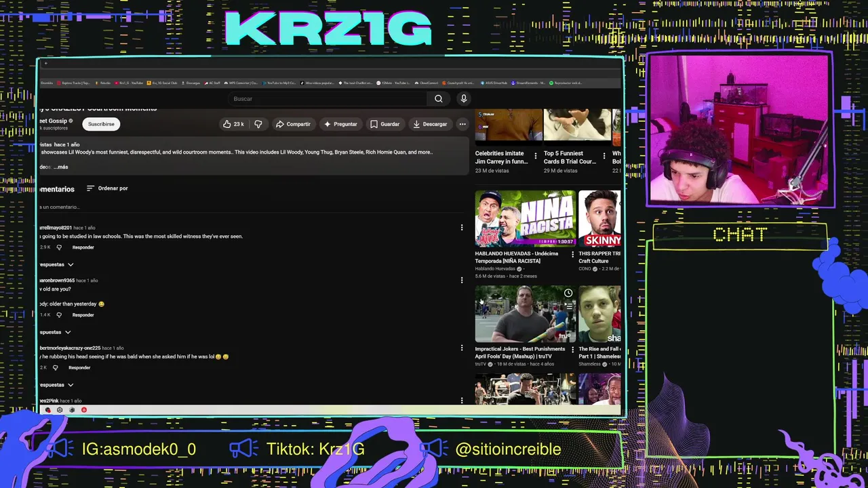868x488 pixels.
Task: Open truTV channel name link
Action: tap(481, 364)
